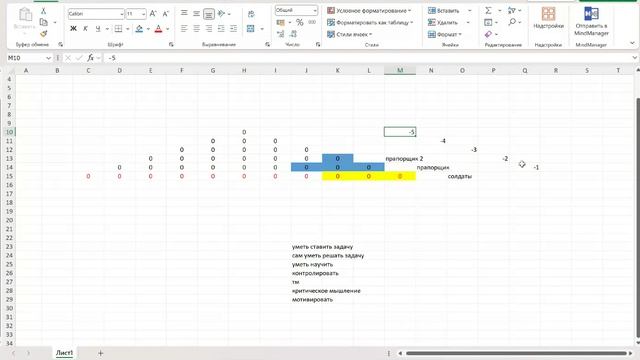Open Стили ячеек dropdown
Screen dimensions: 640x360
pos(349,34)
